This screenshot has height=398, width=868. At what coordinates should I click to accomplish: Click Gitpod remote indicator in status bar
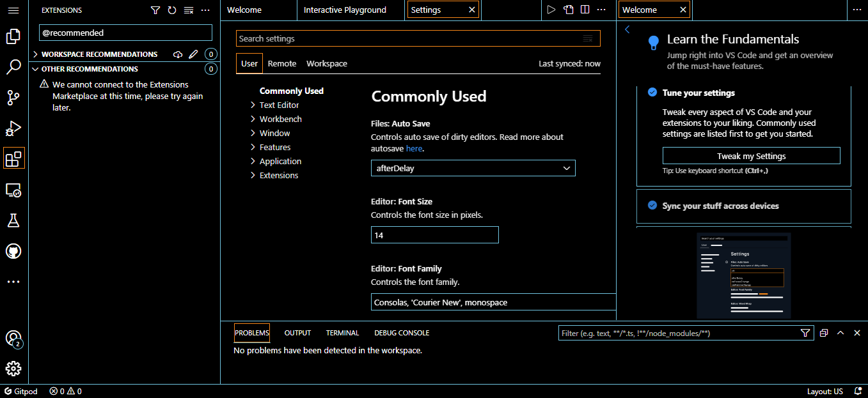[21, 391]
